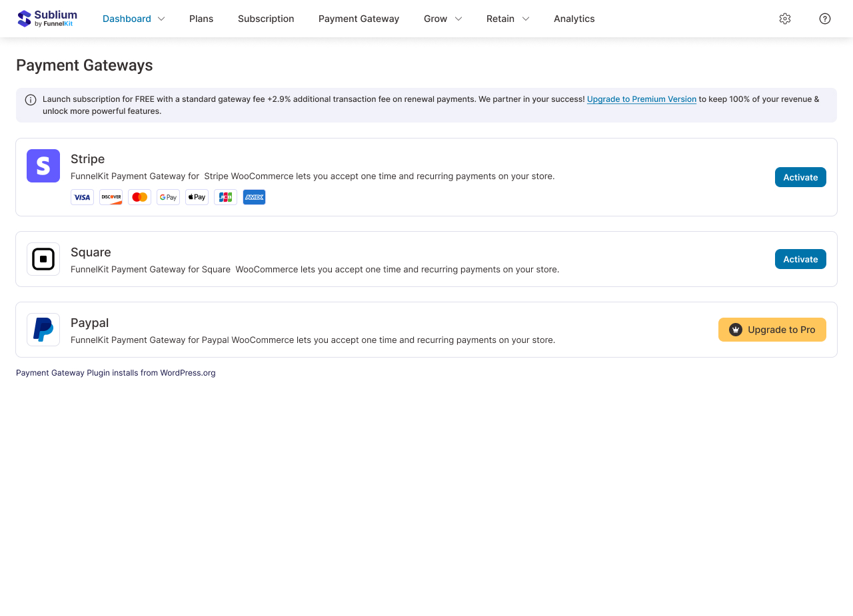This screenshot has width=853, height=616.
Task: Activate the Square gateway
Action: [x=800, y=259]
